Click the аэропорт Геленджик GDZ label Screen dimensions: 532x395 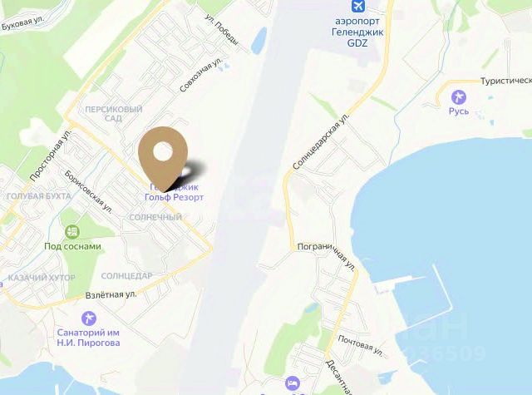click(357, 32)
